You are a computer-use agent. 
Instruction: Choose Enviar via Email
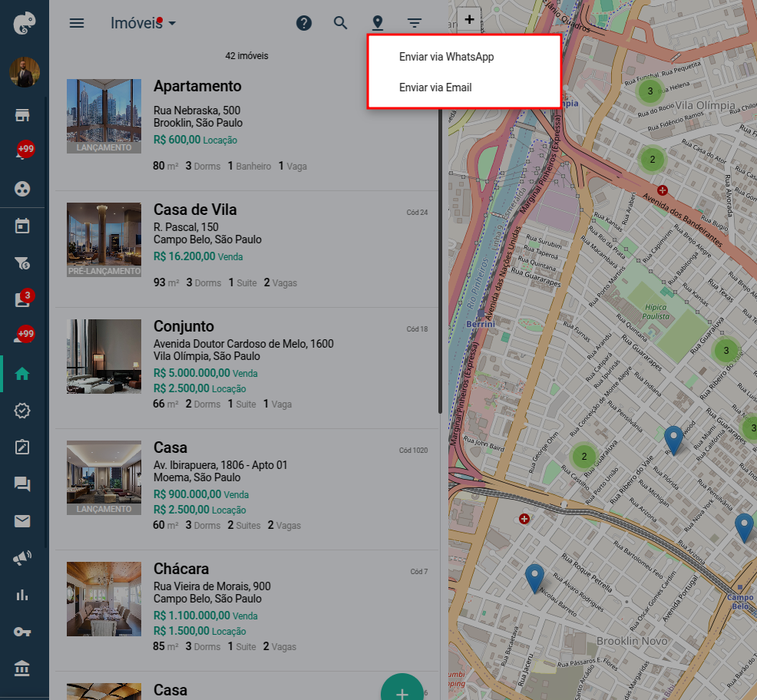pyautogui.click(x=435, y=87)
